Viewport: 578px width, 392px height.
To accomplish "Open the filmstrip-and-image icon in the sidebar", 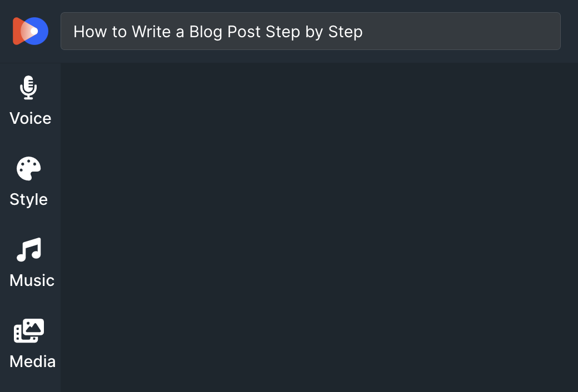I will click(x=28, y=331).
